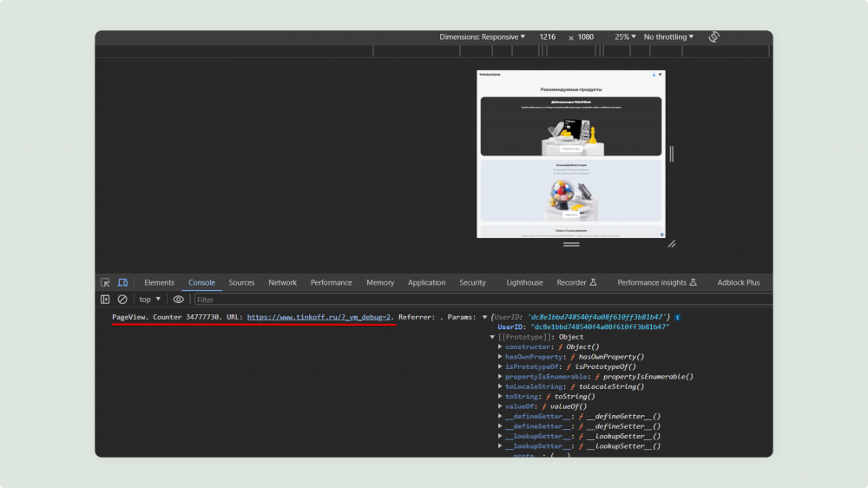The height and width of the screenshot is (488, 868).
Task: Open the Network tab
Action: (282, 282)
